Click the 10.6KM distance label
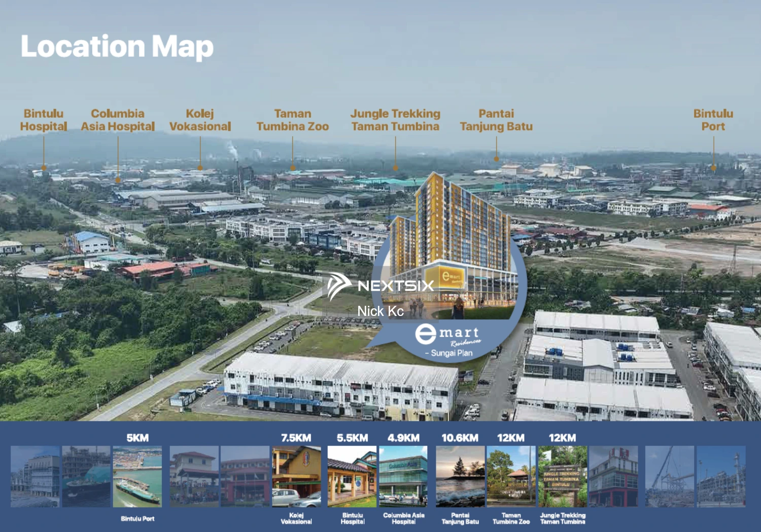Image resolution: width=761 pixels, height=532 pixels. point(461,437)
